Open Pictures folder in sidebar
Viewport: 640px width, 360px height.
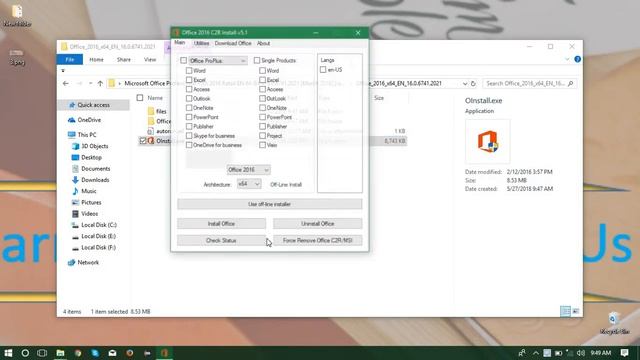(91, 202)
